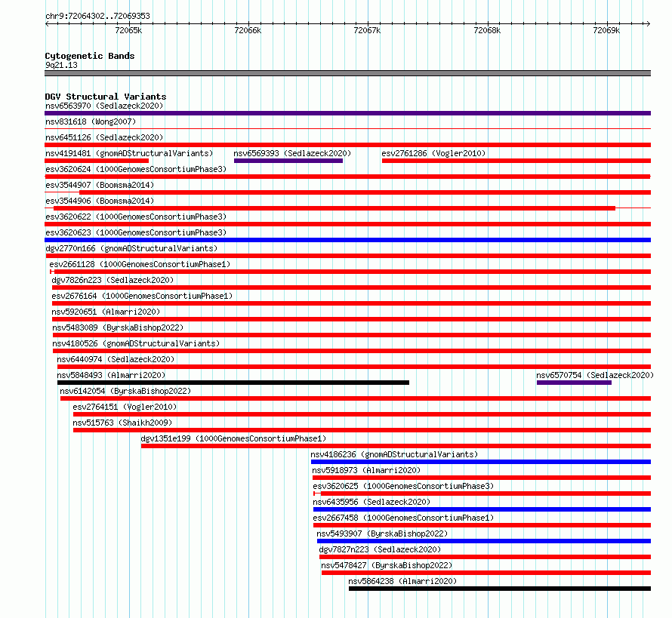672x618 pixels.
Task: Click esv2661128 (1000GenomesConsortiumPhase1) label
Action: 140,264
